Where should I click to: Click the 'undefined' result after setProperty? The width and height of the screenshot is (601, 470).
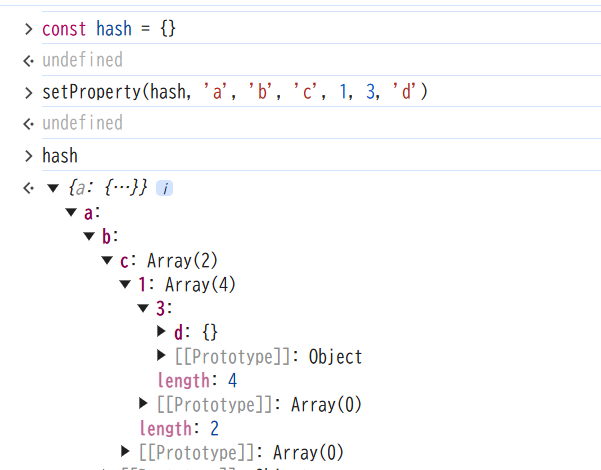[82, 123]
